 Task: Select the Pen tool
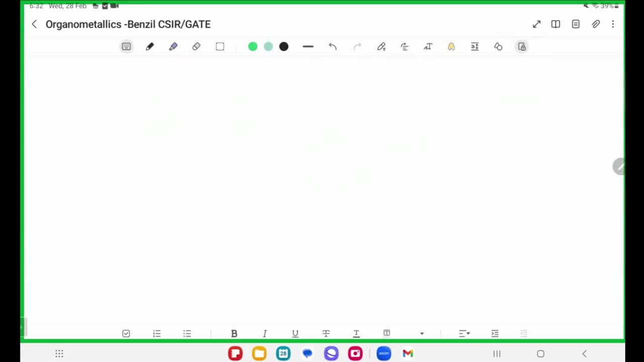149,47
